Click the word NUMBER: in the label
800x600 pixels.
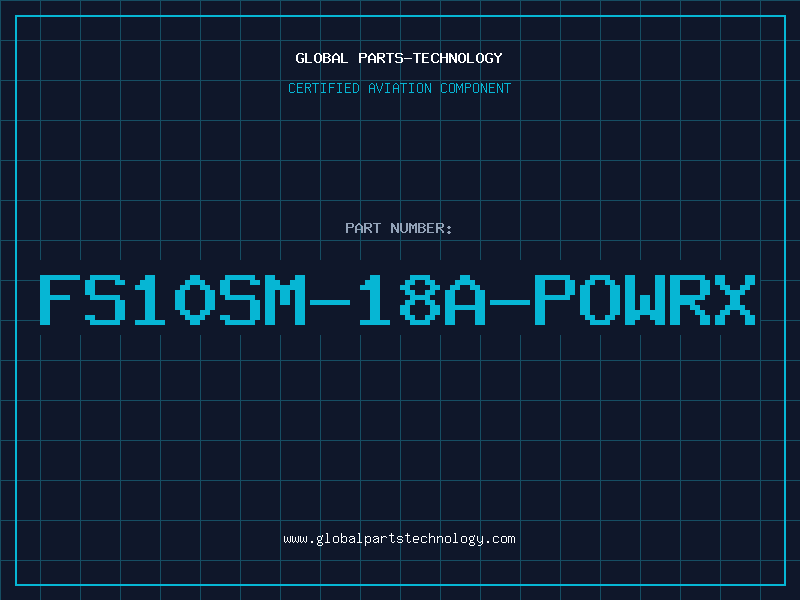point(422,228)
